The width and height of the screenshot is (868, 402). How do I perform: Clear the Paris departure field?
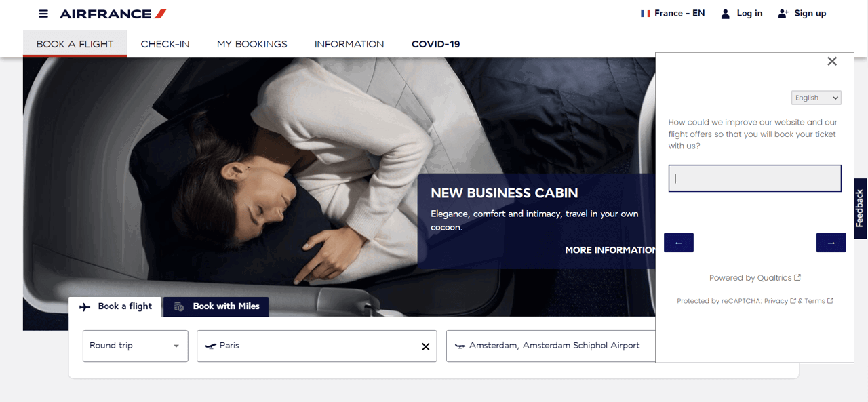pyautogui.click(x=426, y=346)
